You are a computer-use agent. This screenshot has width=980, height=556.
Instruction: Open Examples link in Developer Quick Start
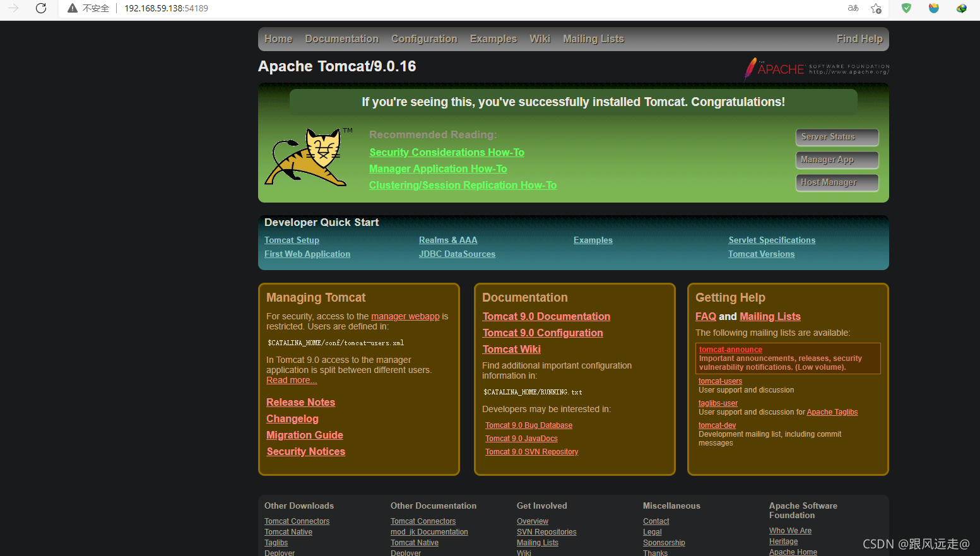[x=593, y=240]
